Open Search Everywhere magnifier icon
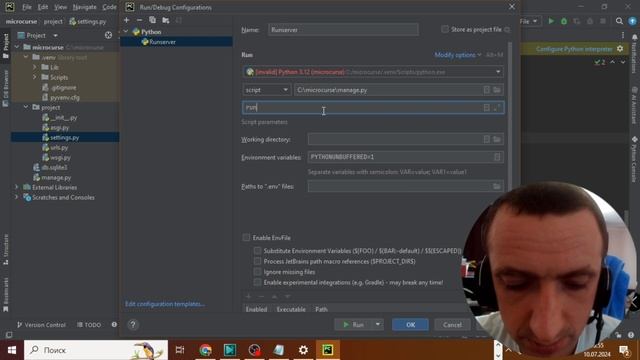This screenshot has height=360, width=640. tap(619, 21)
